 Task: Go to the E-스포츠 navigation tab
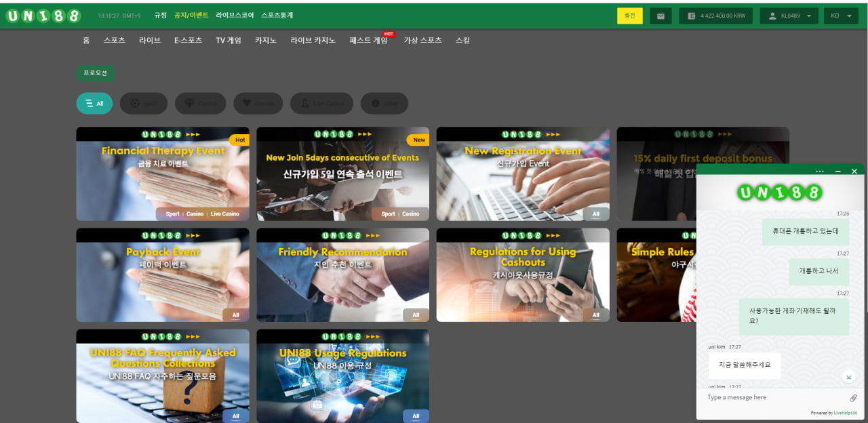tap(188, 40)
